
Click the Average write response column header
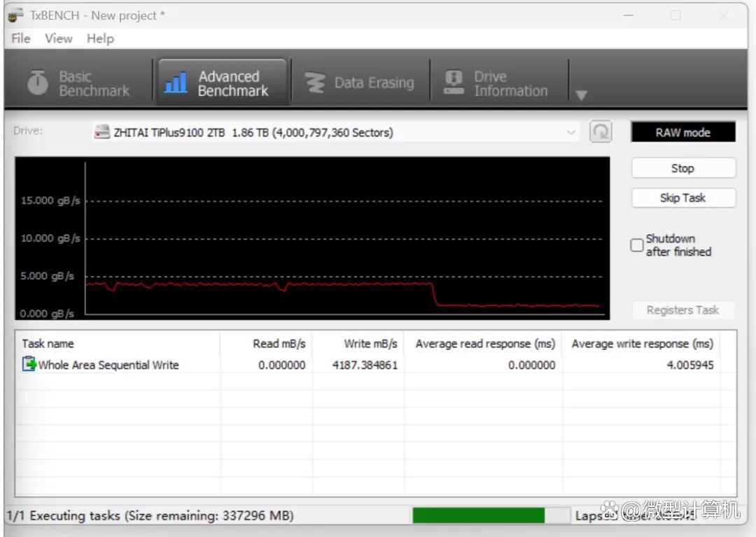coord(642,344)
